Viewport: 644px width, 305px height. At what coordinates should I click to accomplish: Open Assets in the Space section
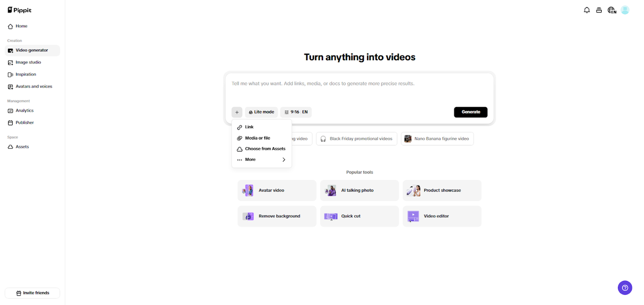tap(22, 146)
